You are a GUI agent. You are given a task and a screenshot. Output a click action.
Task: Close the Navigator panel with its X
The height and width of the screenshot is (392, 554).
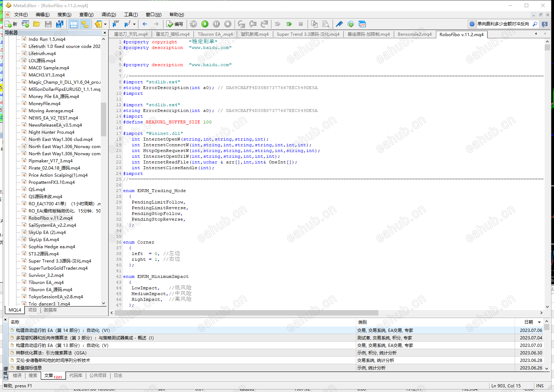[x=105, y=33]
